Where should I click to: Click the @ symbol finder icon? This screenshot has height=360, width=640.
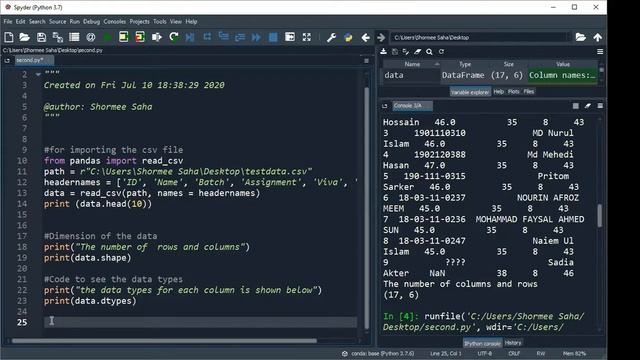pyautogui.click(x=91, y=38)
